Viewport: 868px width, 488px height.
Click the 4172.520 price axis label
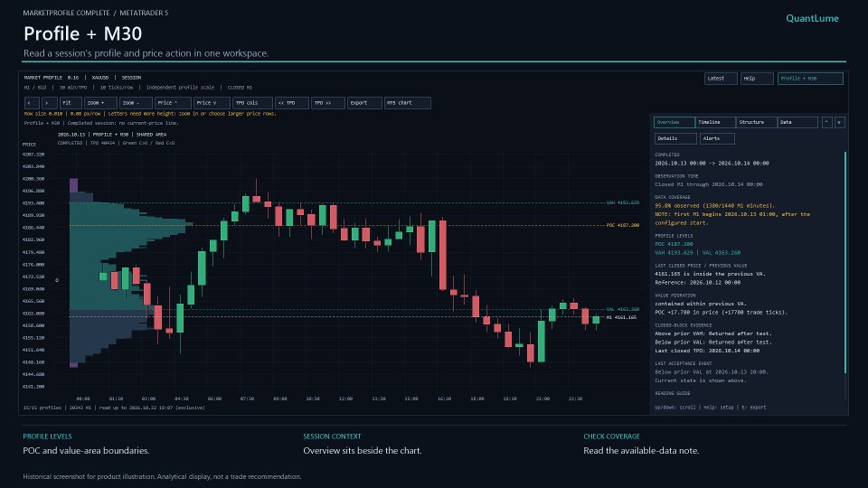pos(33,277)
